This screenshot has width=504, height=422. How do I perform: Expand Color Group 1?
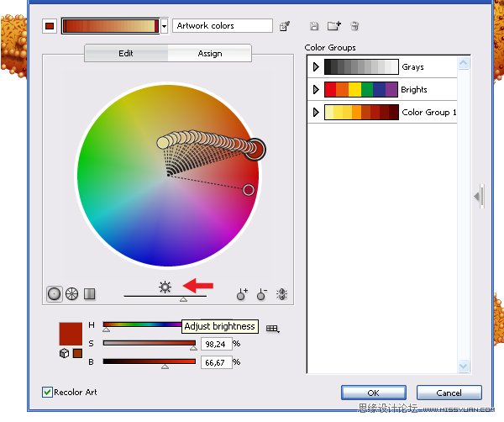coord(316,113)
